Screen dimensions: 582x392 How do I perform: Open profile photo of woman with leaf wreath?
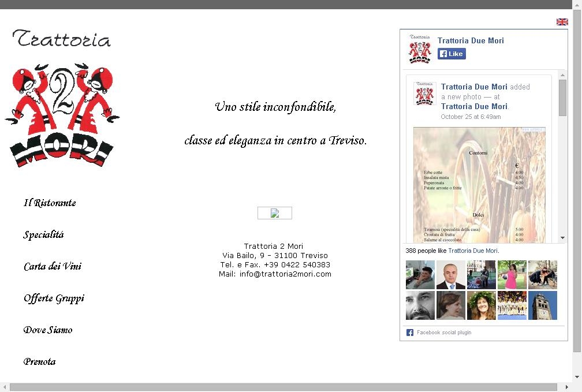(482, 305)
